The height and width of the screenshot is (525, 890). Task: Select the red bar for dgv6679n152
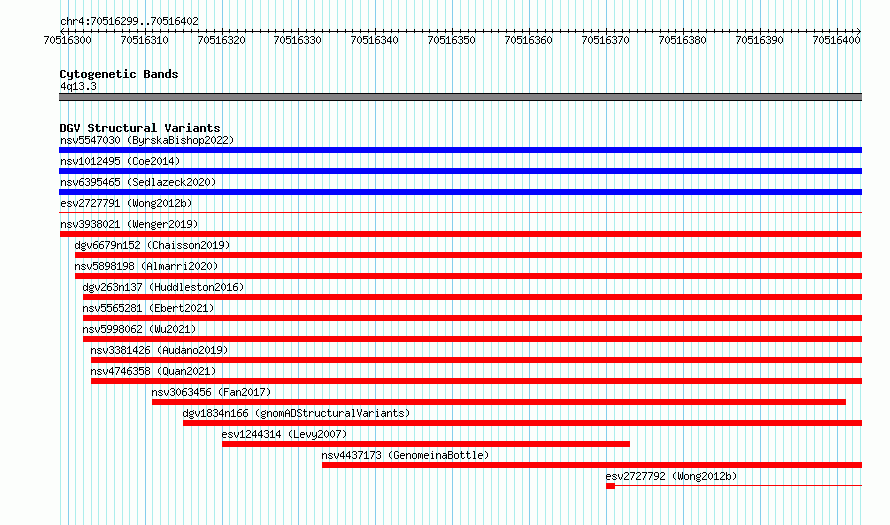pos(468,255)
